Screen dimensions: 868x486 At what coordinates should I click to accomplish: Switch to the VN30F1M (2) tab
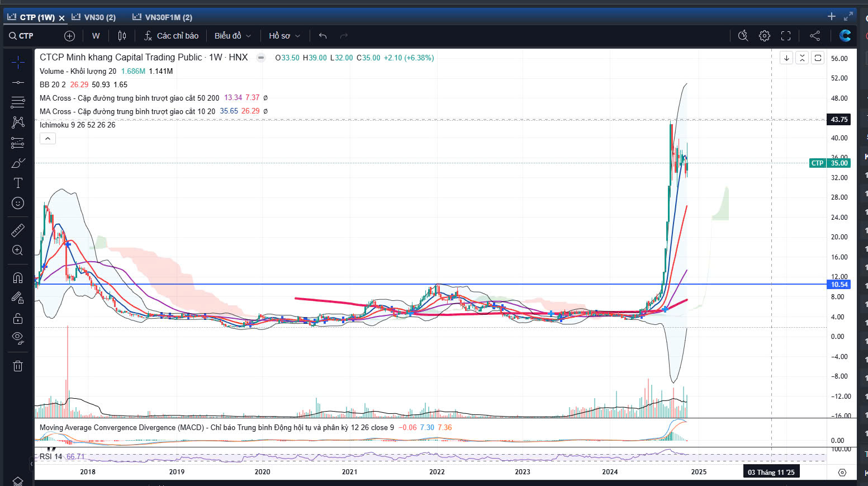pyautogui.click(x=163, y=17)
